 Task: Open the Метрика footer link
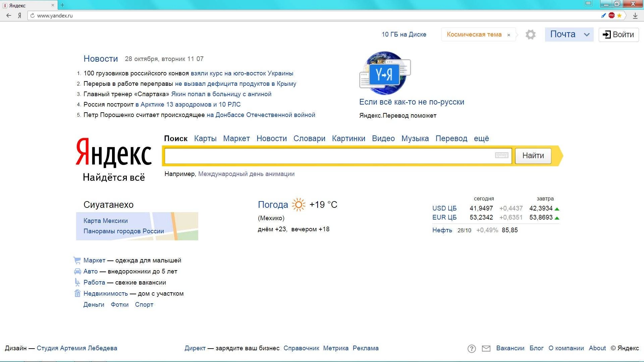(x=336, y=348)
